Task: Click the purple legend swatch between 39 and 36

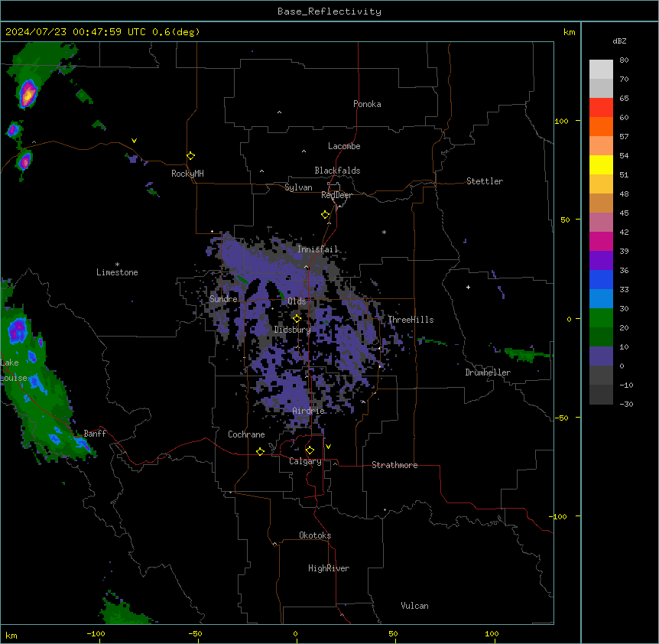Action: point(601,261)
